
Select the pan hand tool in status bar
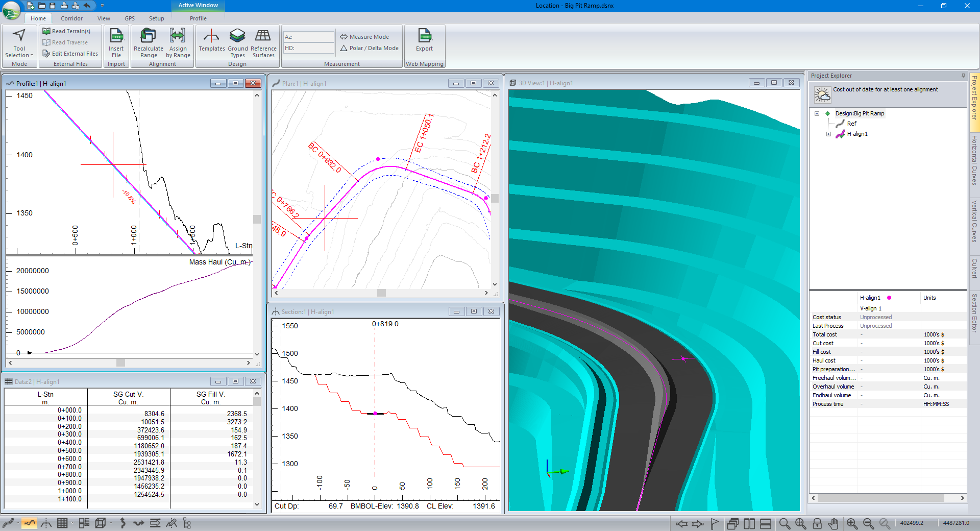[833, 523]
